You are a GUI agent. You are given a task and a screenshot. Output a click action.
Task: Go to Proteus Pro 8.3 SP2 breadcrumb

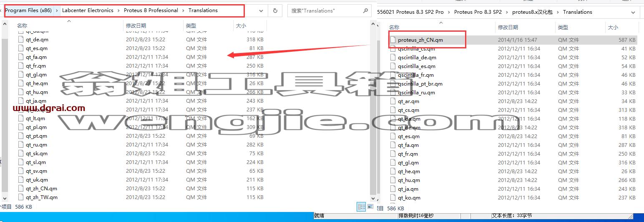click(478, 12)
